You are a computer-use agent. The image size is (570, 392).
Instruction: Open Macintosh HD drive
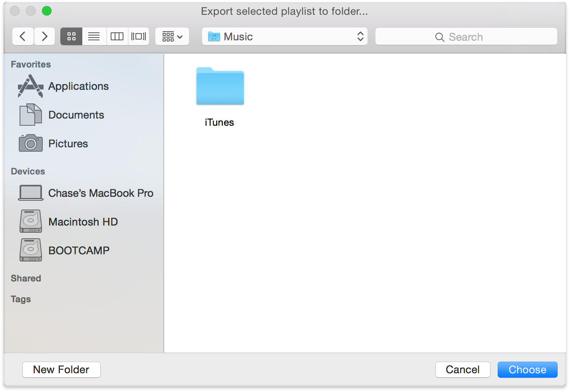(x=83, y=222)
